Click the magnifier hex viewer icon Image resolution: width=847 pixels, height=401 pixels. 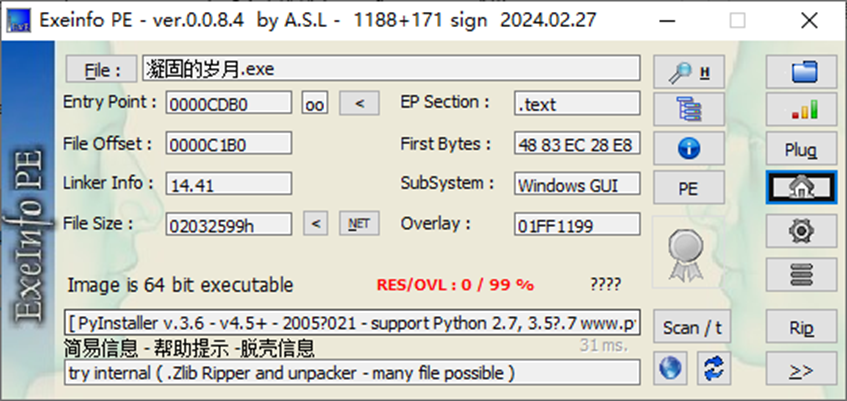pos(687,71)
